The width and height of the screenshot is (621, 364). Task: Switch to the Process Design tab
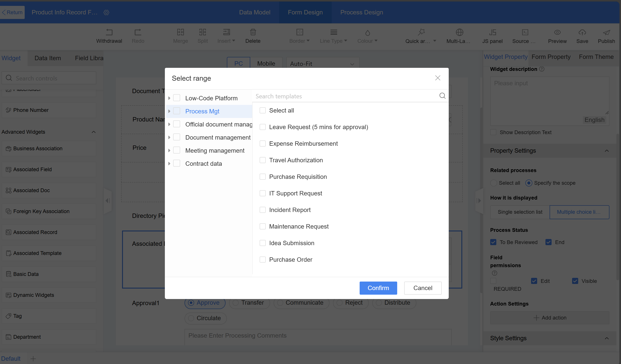(x=362, y=12)
